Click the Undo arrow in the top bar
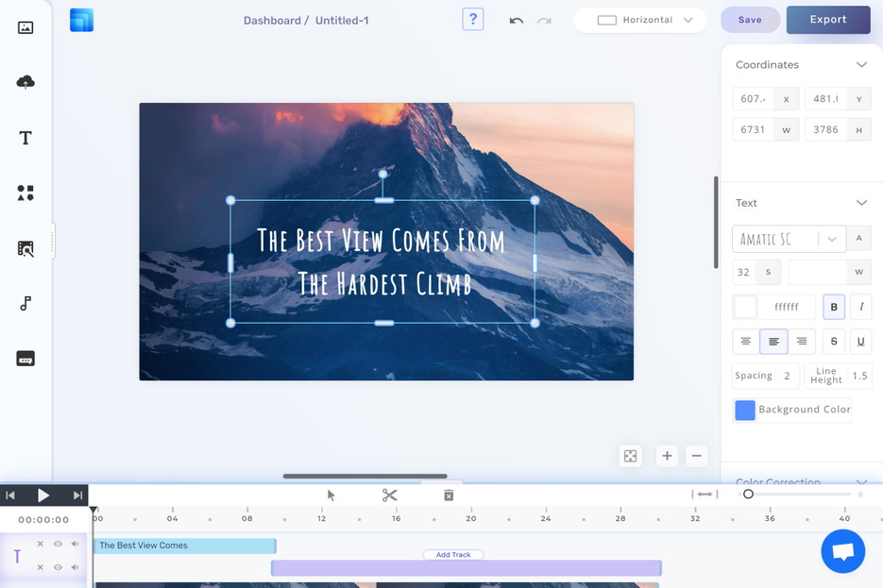 tap(516, 20)
